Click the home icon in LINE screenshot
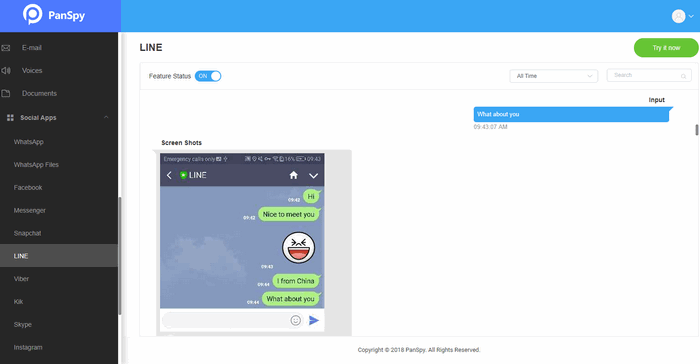 point(293,175)
